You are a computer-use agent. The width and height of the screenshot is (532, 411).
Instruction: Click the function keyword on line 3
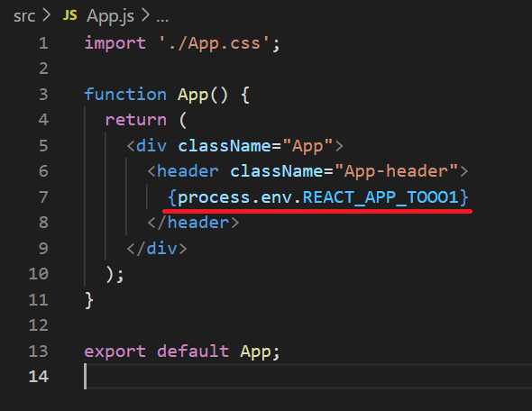[x=125, y=95]
